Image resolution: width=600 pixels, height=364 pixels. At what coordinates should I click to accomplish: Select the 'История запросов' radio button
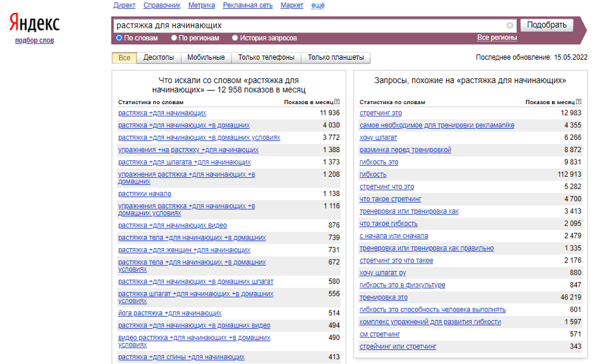click(x=235, y=38)
